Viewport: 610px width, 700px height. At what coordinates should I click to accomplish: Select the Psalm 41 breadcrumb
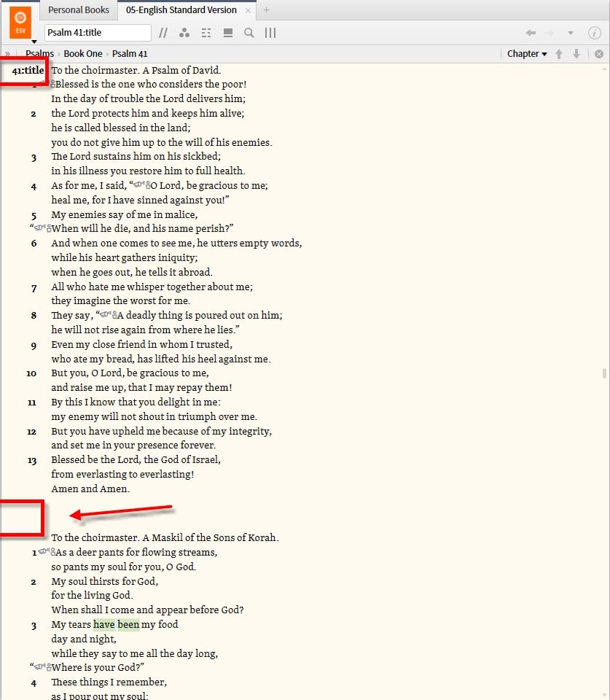click(130, 53)
